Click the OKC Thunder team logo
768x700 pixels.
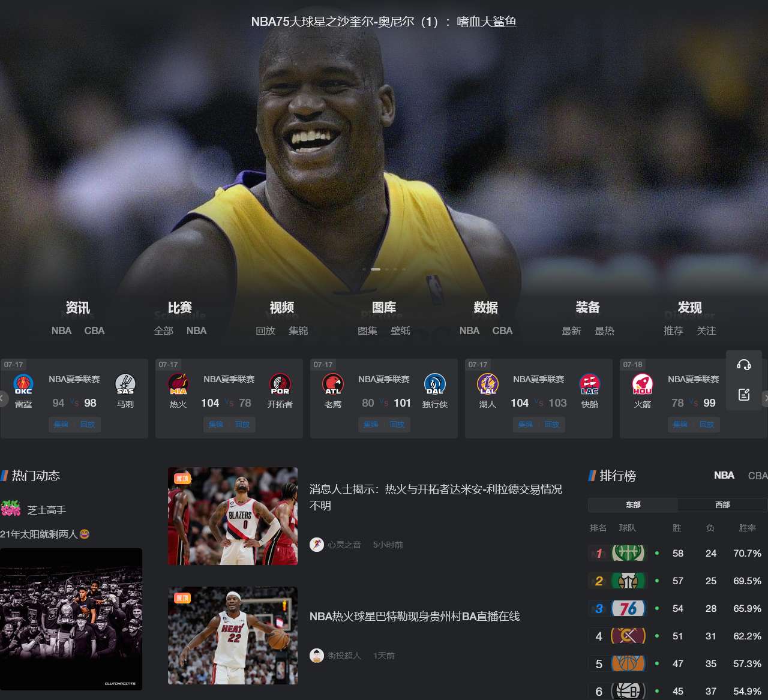(23, 384)
